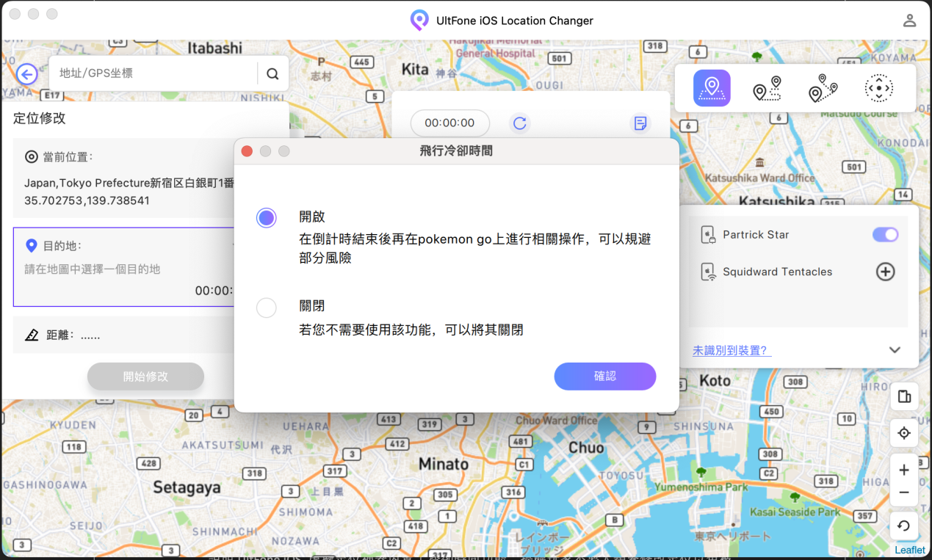This screenshot has height=560, width=932.
Task: Click the 開始修改 start button
Action: pyautogui.click(x=145, y=377)
